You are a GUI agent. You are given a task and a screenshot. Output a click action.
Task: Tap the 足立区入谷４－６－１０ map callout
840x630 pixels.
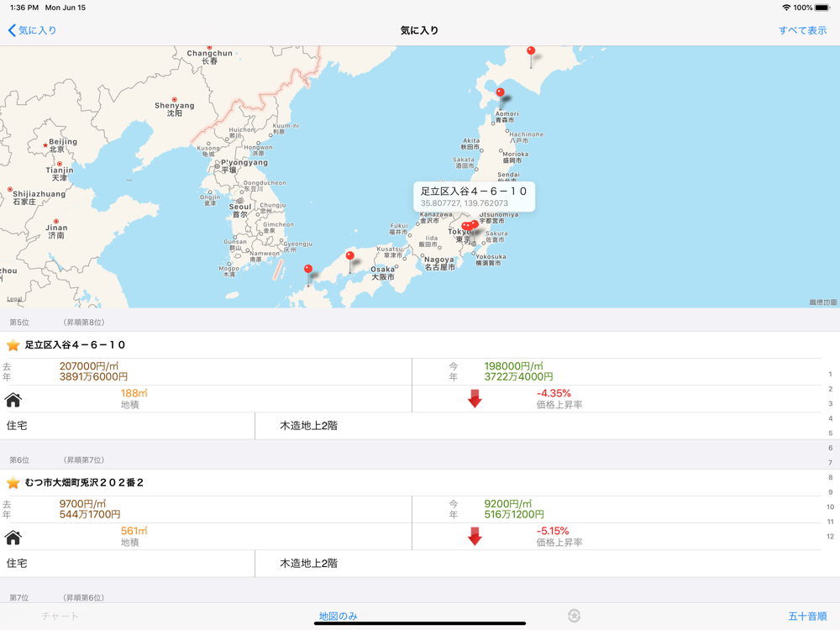(474, 197)
